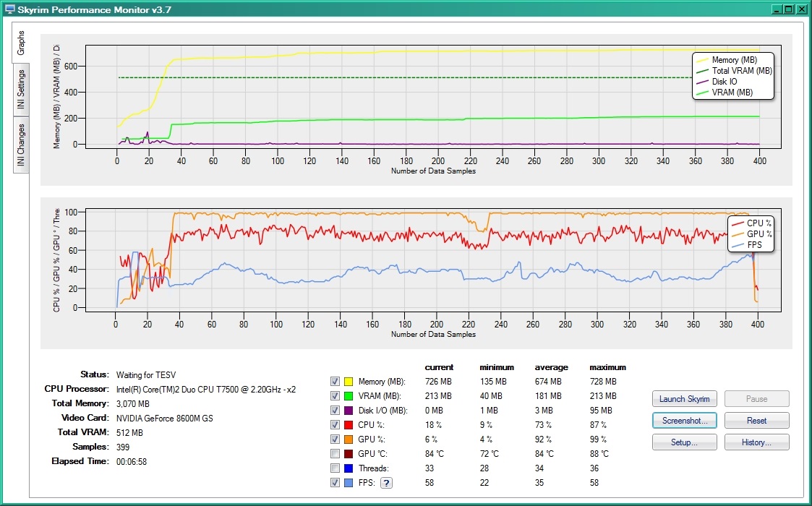812x506 pixels.
Task: Enable the Threads checkbox
Action: pos(335,468)
